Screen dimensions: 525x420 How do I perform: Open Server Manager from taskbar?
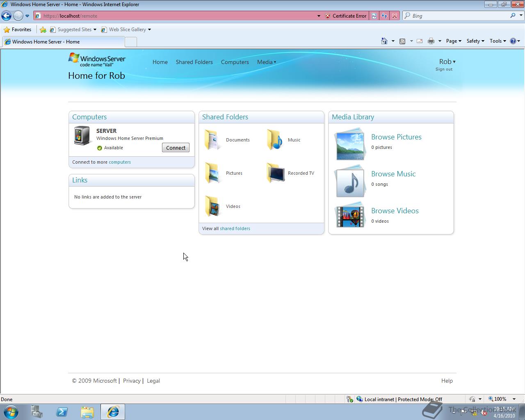(x=37, y=412)
